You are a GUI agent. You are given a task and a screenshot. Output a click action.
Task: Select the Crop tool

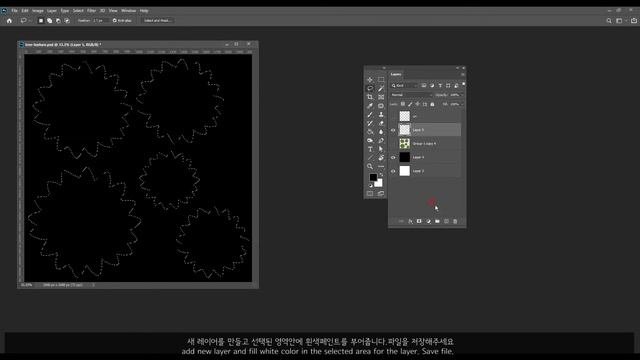[370, 97]
